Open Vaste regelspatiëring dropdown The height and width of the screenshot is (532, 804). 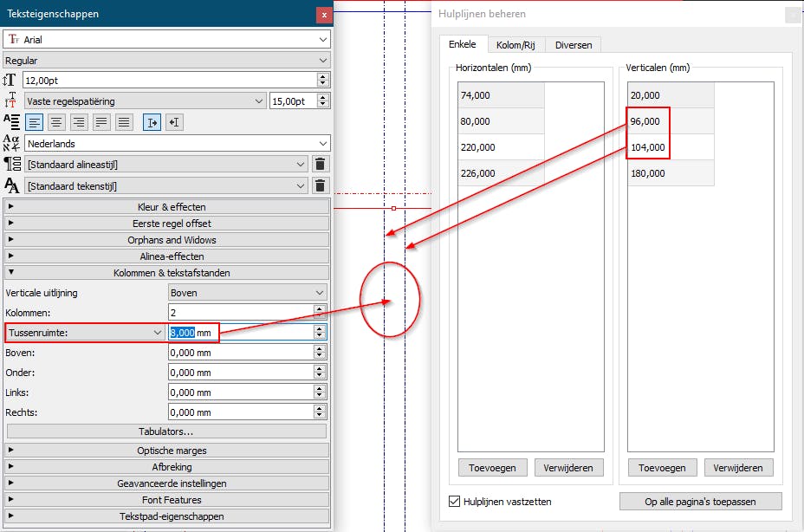point(145,101)
